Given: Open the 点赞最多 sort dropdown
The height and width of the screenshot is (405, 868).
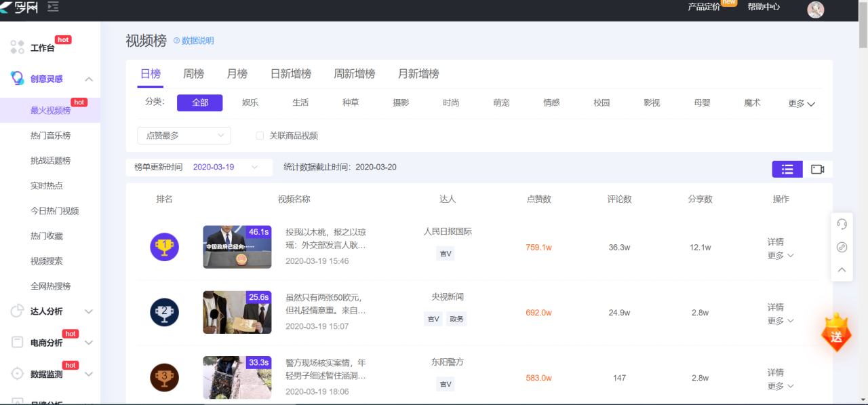Looking at the screenshot, I should 184,136.
